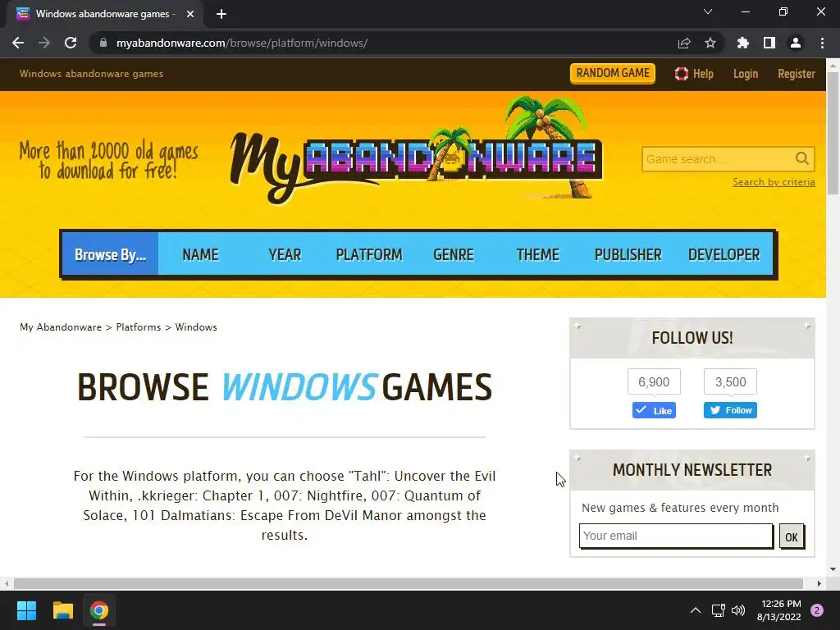This screenshot has height=630, width=840.
Task: Open File Explorer from taskbar
Action: pos(62,610)
